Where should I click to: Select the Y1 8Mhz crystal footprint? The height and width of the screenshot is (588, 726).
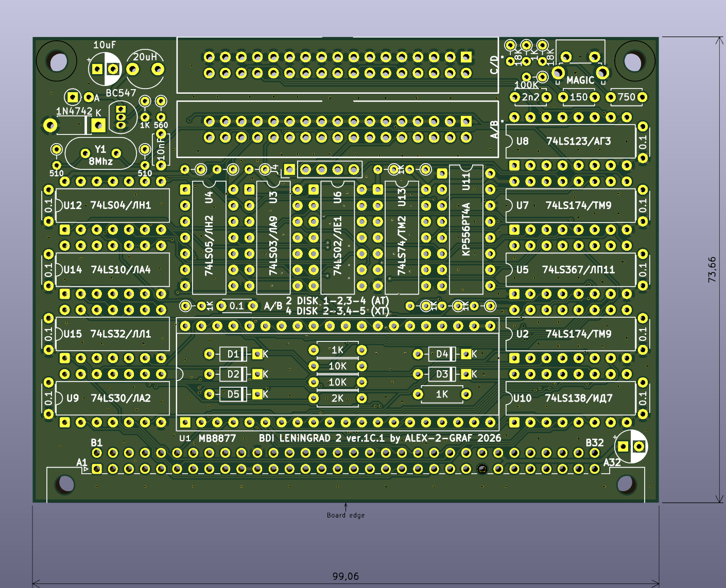pos(100,154)
